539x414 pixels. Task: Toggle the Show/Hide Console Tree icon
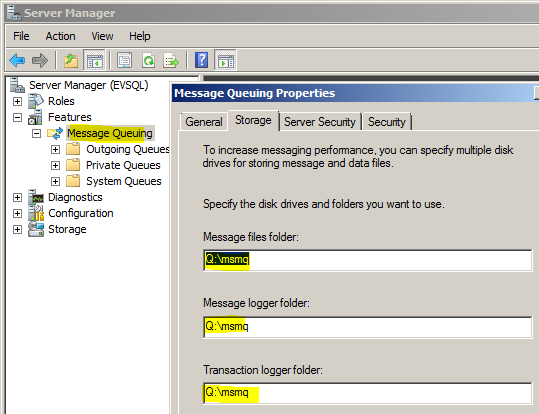coord(94,60)
